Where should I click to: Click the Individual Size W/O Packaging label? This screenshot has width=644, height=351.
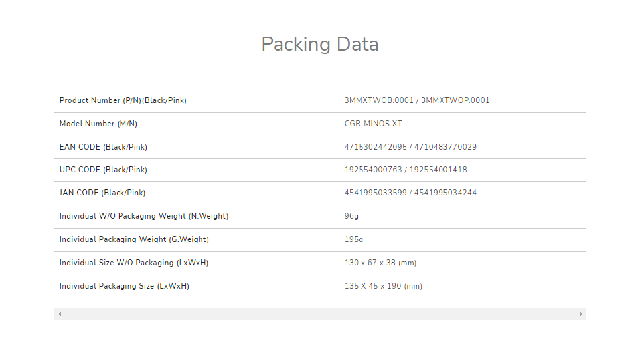(x=133, y=263)
